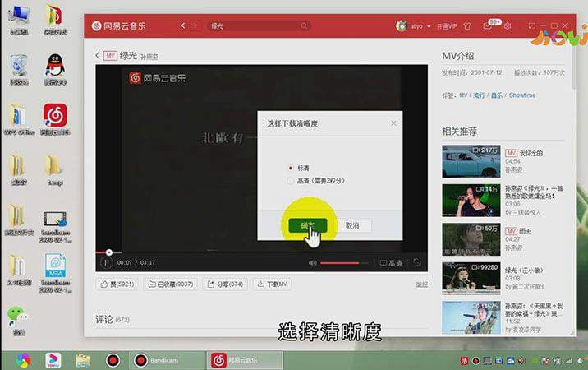Click the artist name beside 绿光 title
This screenshot has width=588, height=370.
tap(149, 57)
